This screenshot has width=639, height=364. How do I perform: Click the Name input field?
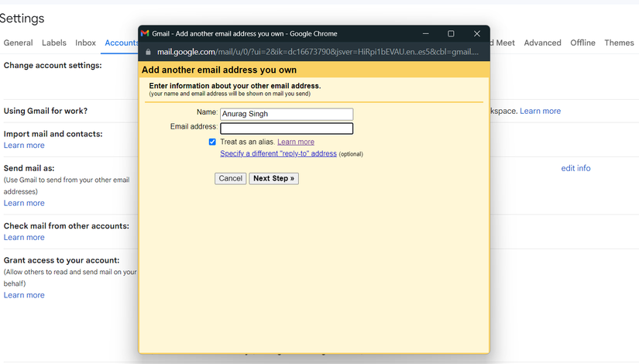pos(287,114)
